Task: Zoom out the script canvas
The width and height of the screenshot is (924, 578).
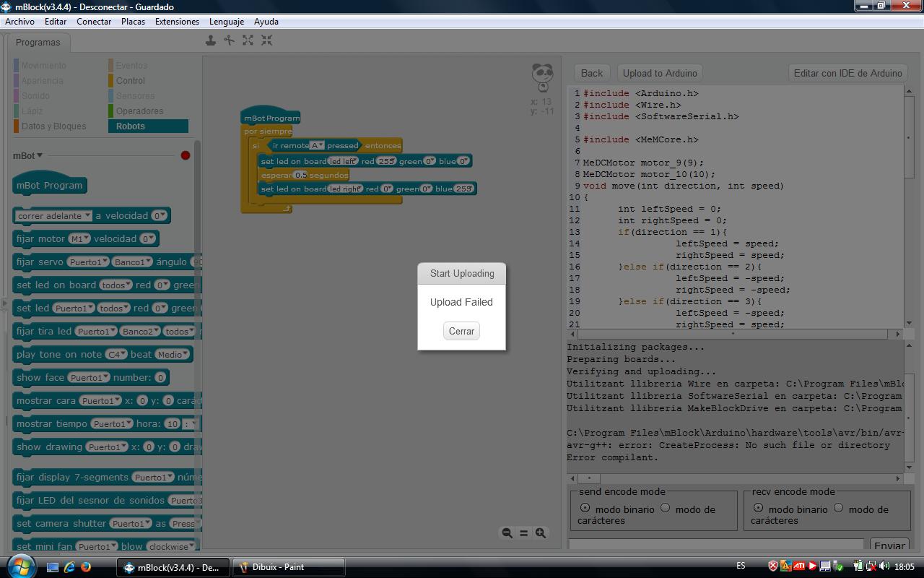Action: 507,533
